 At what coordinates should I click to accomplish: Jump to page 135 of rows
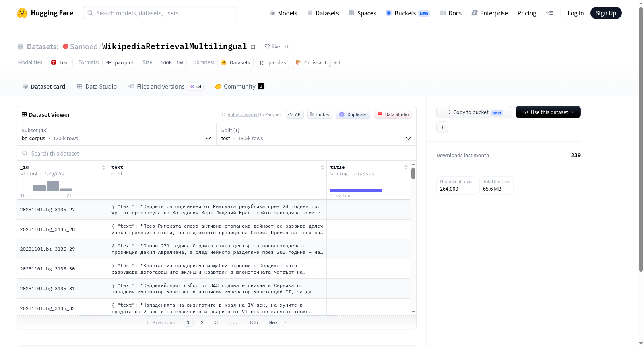point(253,322)
